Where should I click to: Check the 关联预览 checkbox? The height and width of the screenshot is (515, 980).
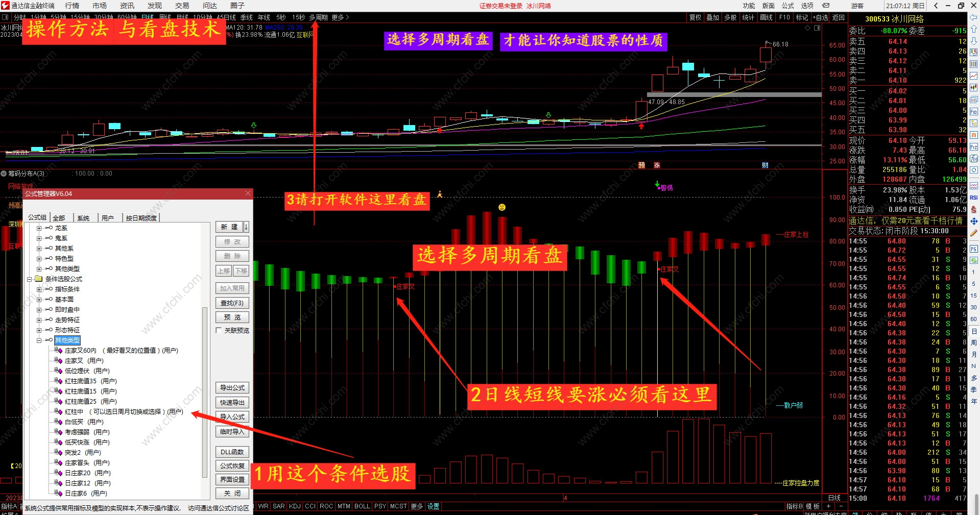tap(219, 330)
